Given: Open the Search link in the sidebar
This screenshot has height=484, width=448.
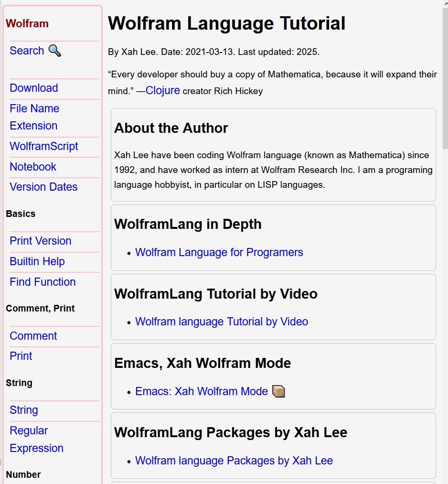Looking at the screenshot, I should pyautogui.click(x=27, y=51).
